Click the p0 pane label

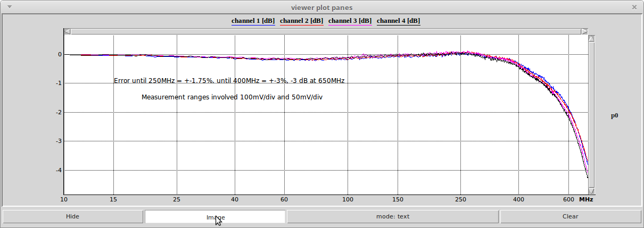(614, 115)
